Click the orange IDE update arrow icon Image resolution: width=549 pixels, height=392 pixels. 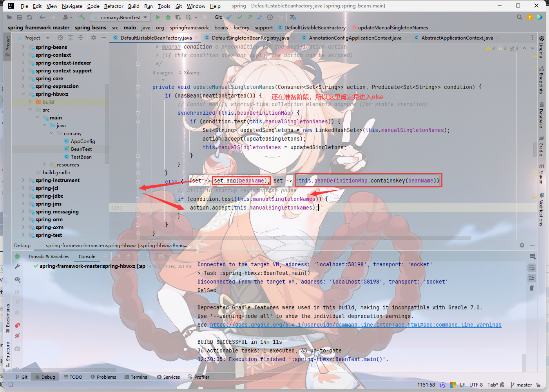coord(530,17)
